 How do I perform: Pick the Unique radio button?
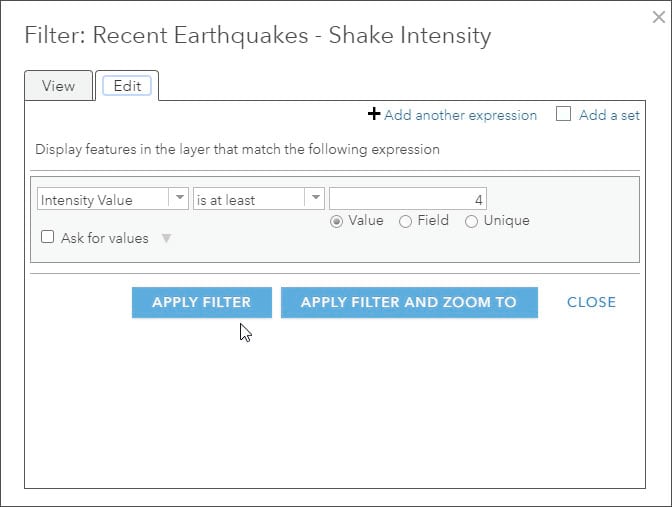click(472, 221)
